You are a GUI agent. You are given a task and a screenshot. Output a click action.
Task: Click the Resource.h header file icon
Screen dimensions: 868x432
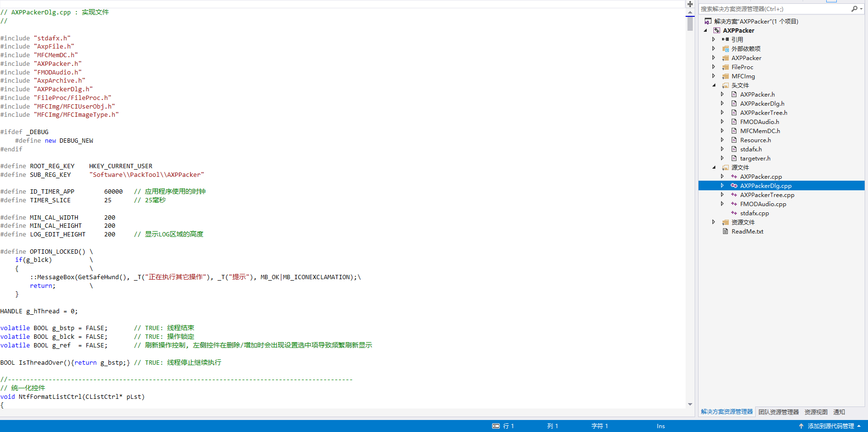[x=734, y=140]
